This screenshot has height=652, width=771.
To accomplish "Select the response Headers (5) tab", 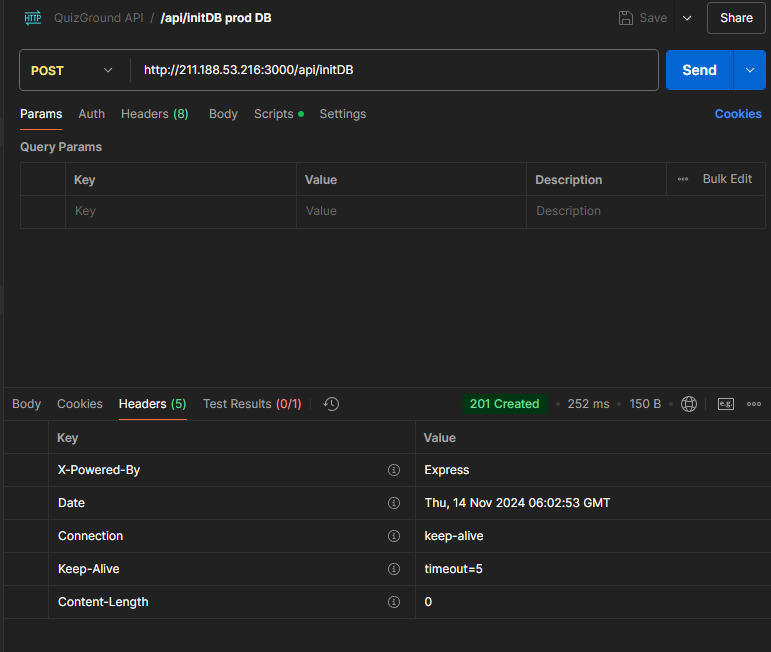I will click(x=152, y=404).
